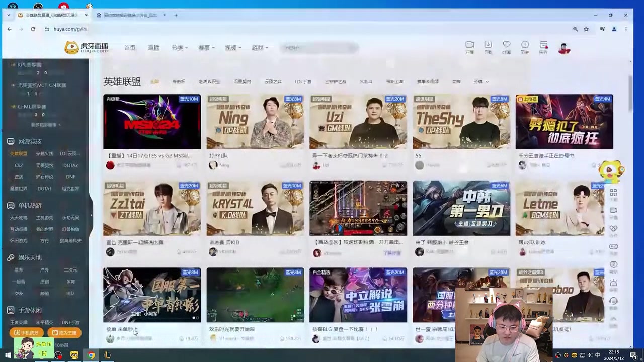The width and height of the screenshot is (644, 362).
Task: Open the TheShy stream thumbnail
Action: (461, 122)
